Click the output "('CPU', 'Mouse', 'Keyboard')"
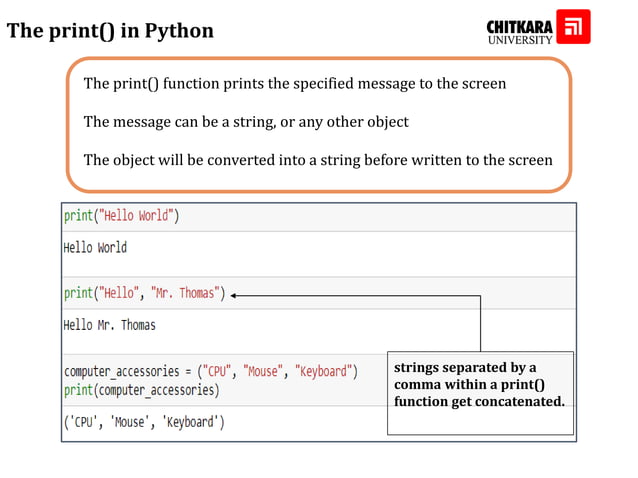Image resolution: width=638 pixels, height=478 pixels. (144, 422)
